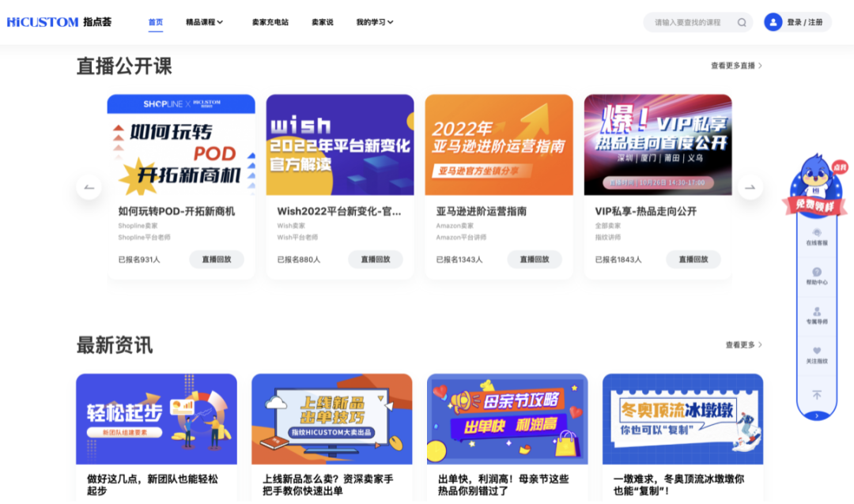The width and height of the screenshot is (854, 504).
Task: Open the Wish 2022年平台新变化 thumbnail
Action: pos(340,145)
